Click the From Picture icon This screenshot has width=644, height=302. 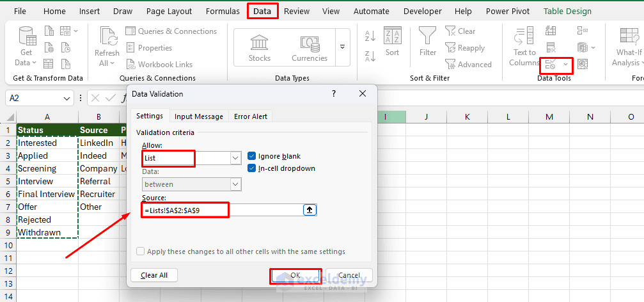pos(65,31)
